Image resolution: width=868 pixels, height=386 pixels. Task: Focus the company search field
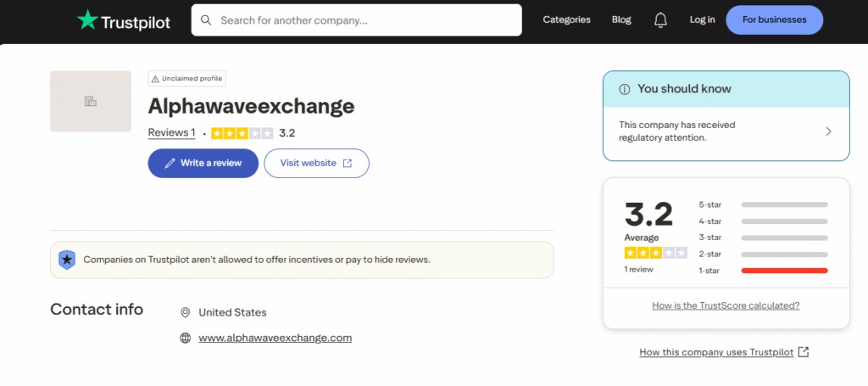click(364, 20)
